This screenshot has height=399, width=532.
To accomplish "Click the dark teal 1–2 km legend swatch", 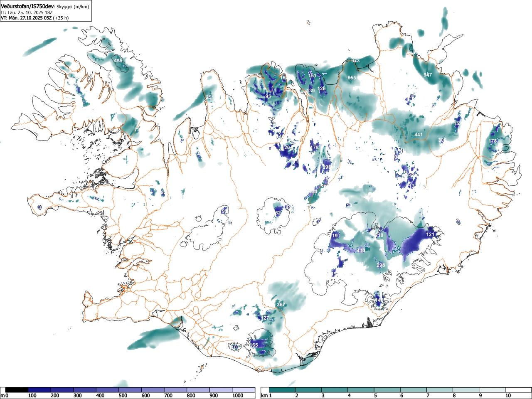I will [x=282, y=390].
